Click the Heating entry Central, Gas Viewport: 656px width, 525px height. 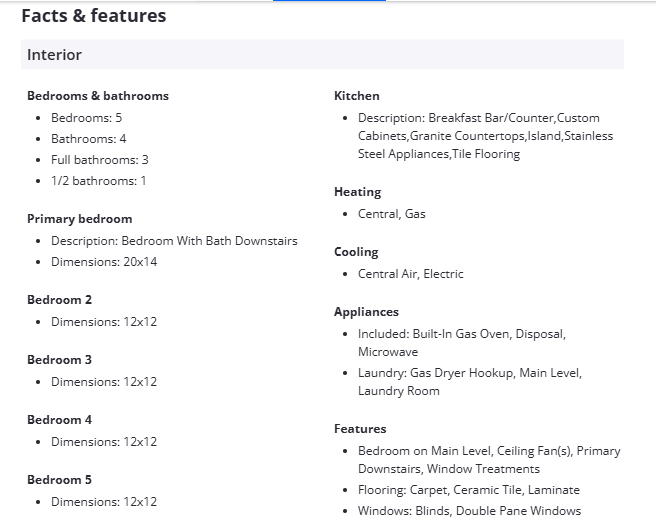click(x=392, y=214)
